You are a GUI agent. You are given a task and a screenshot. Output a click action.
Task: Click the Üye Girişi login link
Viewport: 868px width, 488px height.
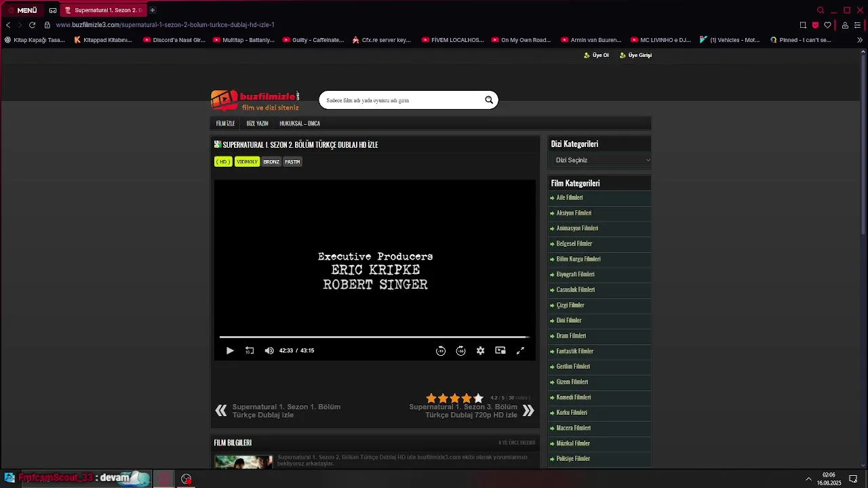coord(636,55)
